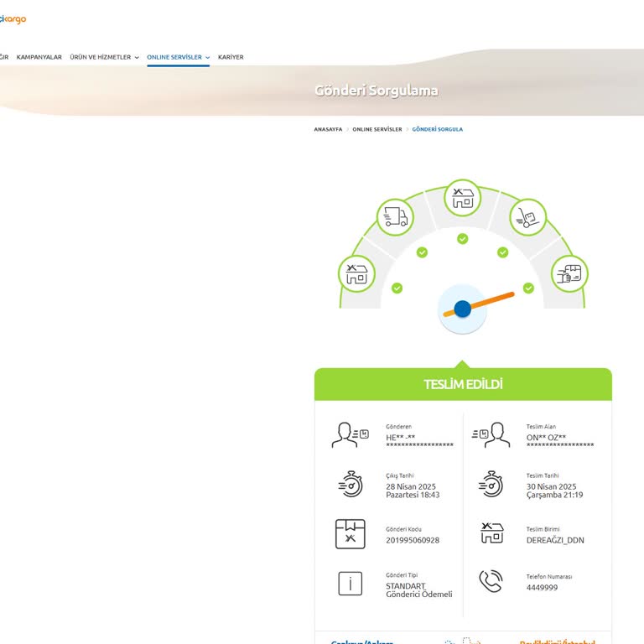The image size is (644, 644).
Task: Select sender name text HE** -**
Action: pos(401,438)
